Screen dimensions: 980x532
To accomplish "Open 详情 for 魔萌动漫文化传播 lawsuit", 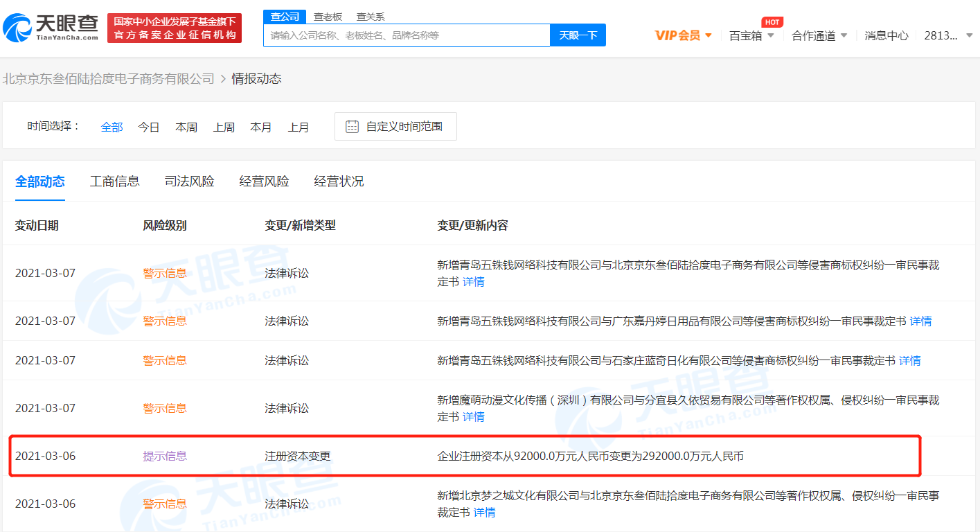I will tap(474, 416).
